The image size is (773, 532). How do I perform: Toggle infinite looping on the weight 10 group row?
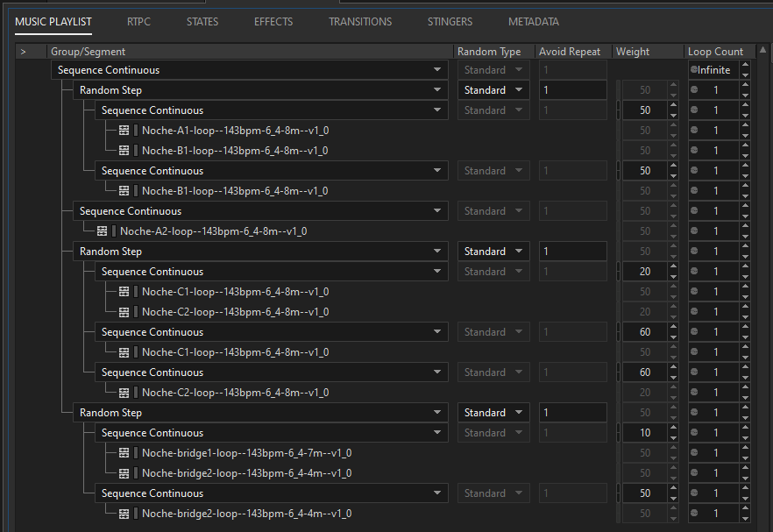coord(693,432)
